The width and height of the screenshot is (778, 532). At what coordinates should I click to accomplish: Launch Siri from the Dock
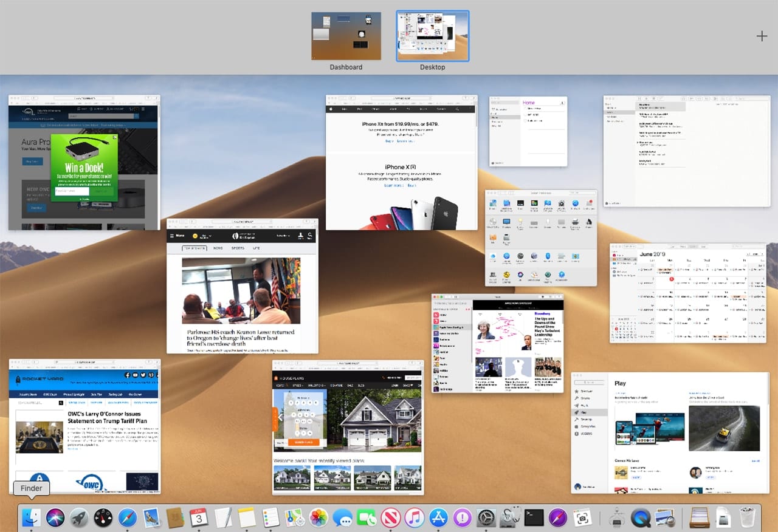coord(55,517)
